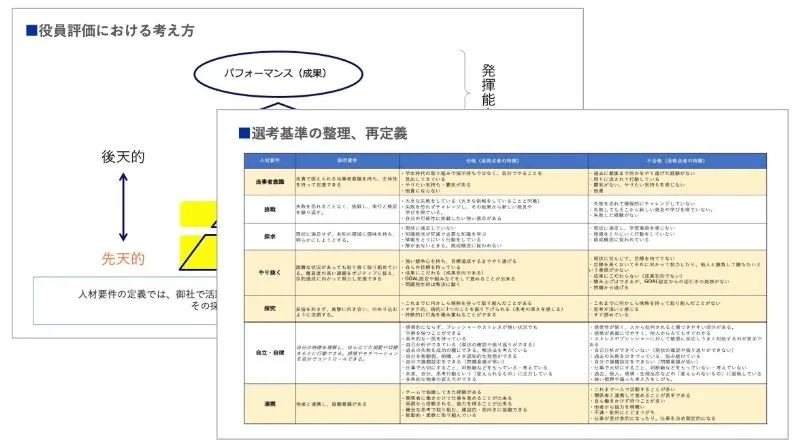Click the 不合格 cell in the やり抜く row
This screenshot has height=447, width=800.
[x=677, y=272]
